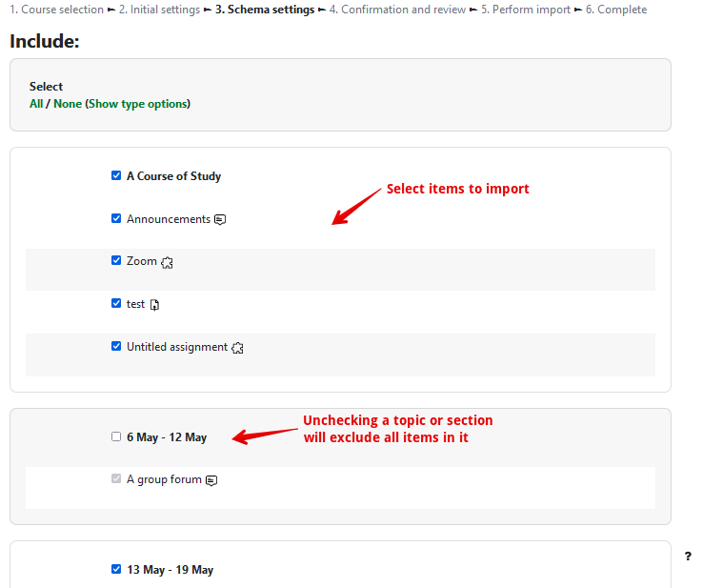
Task: Click the question mark help icon
Action: (689, 557)
